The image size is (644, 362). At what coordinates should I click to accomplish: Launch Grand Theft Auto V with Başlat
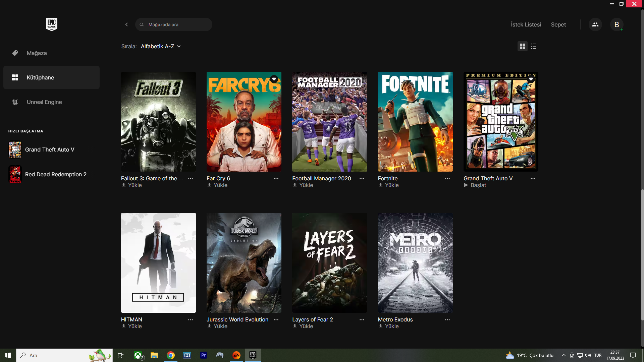click(475, 185)
